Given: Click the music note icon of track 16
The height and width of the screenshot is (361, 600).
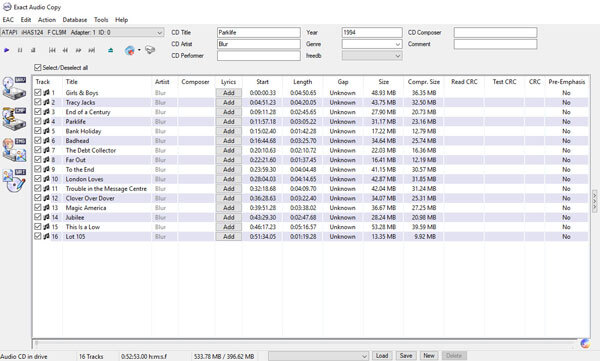Looking at the screenshot, I should pos(46,236).
